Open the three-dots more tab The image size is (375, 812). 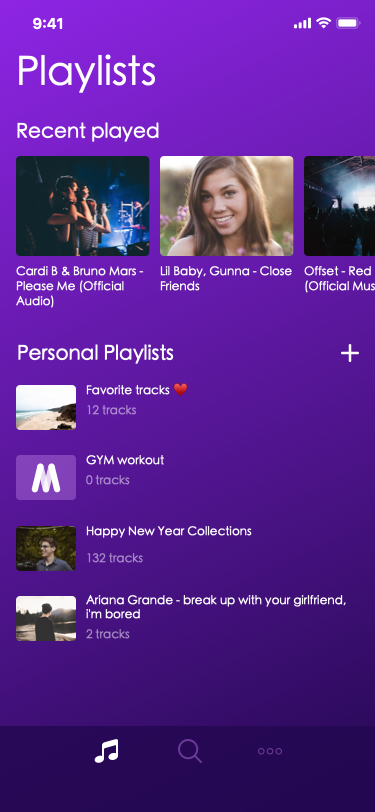pos(270,751)
